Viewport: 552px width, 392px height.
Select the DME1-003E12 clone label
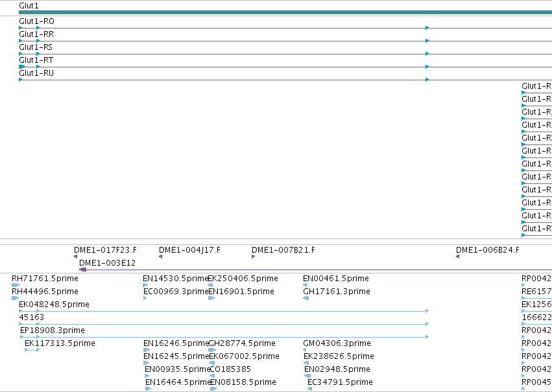(x=108, y=263)
